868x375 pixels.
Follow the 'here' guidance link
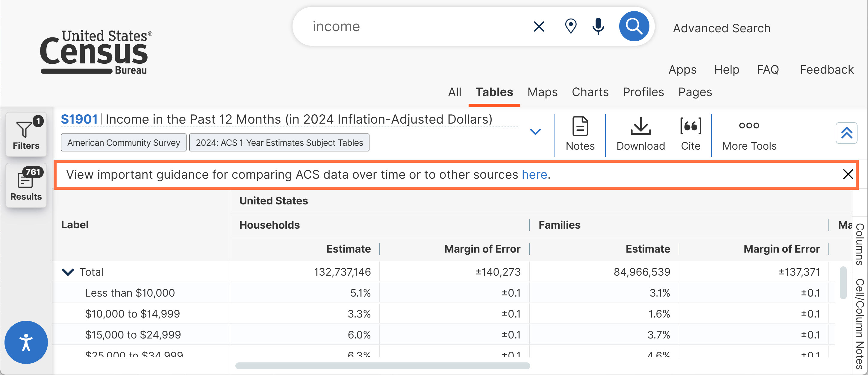534,174
